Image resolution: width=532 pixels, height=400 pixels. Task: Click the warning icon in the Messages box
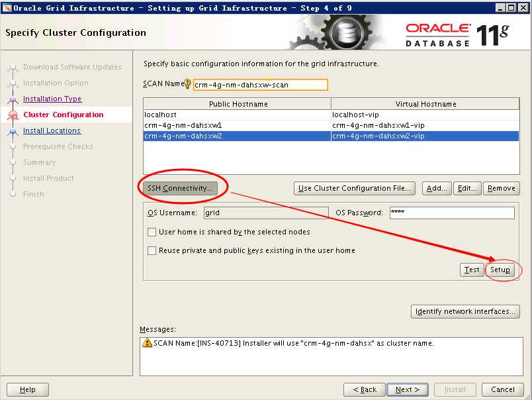[x=148, y=342]
